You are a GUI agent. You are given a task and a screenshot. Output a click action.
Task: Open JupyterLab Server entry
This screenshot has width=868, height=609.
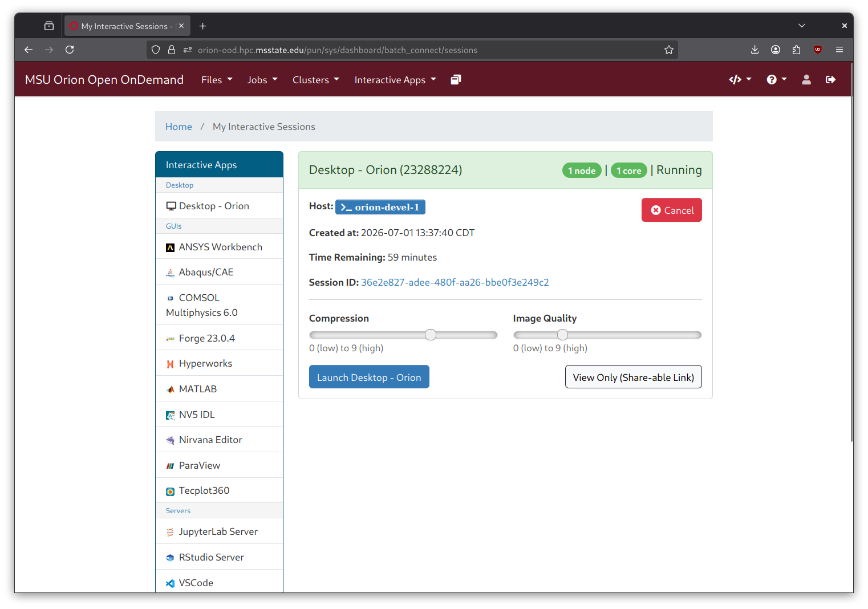219,531
